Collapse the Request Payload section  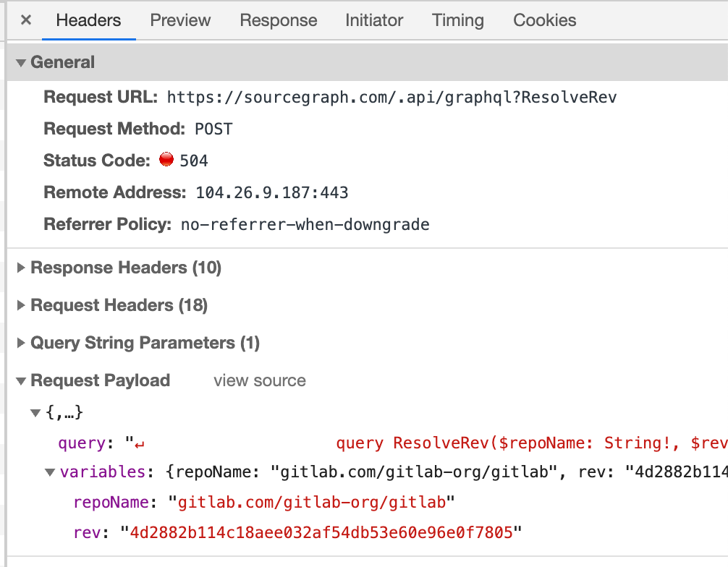point(20,381)
